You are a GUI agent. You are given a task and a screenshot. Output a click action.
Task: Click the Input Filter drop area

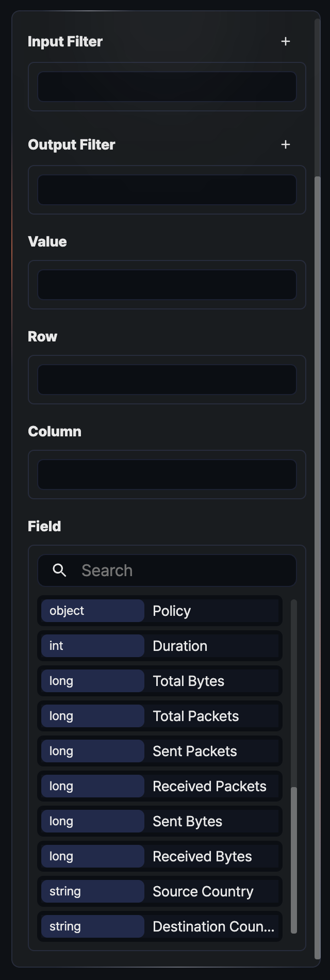167,87
